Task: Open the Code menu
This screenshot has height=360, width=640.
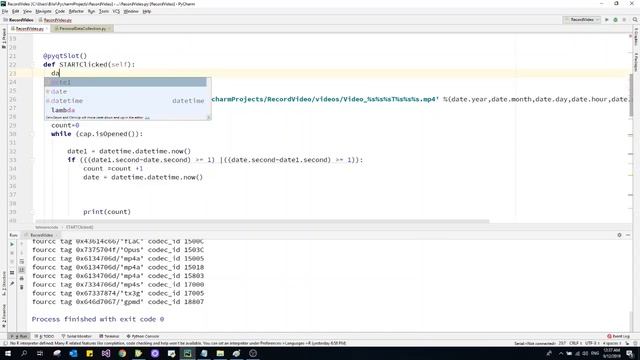Action: (x=60, y=11)
